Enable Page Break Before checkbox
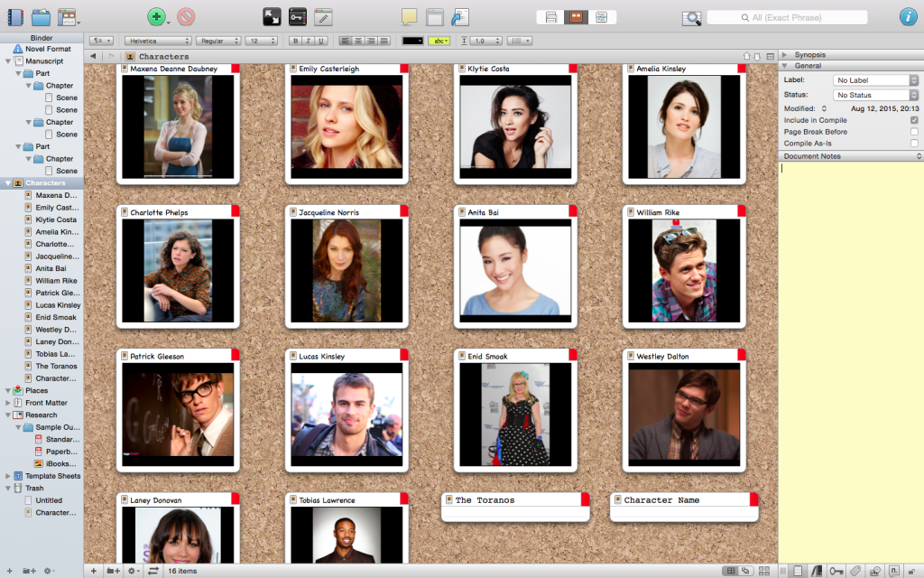Image resolution: width=924 pixels, height=578 pixels. (x=914, y=132)
